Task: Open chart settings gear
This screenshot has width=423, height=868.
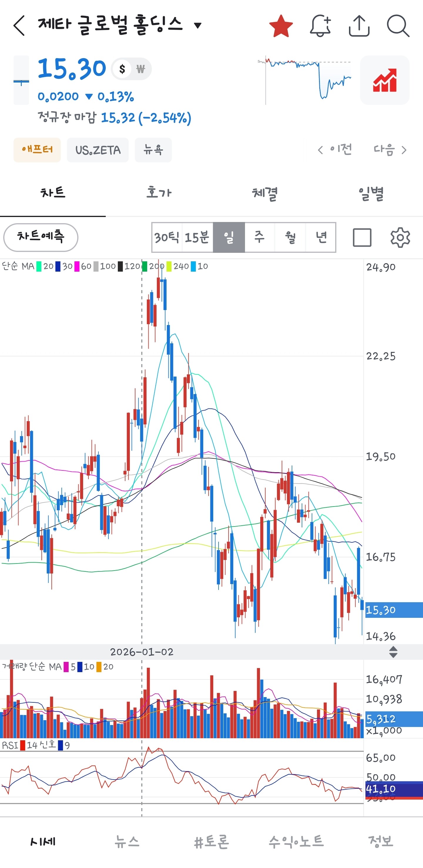Action: coord(400,238)
